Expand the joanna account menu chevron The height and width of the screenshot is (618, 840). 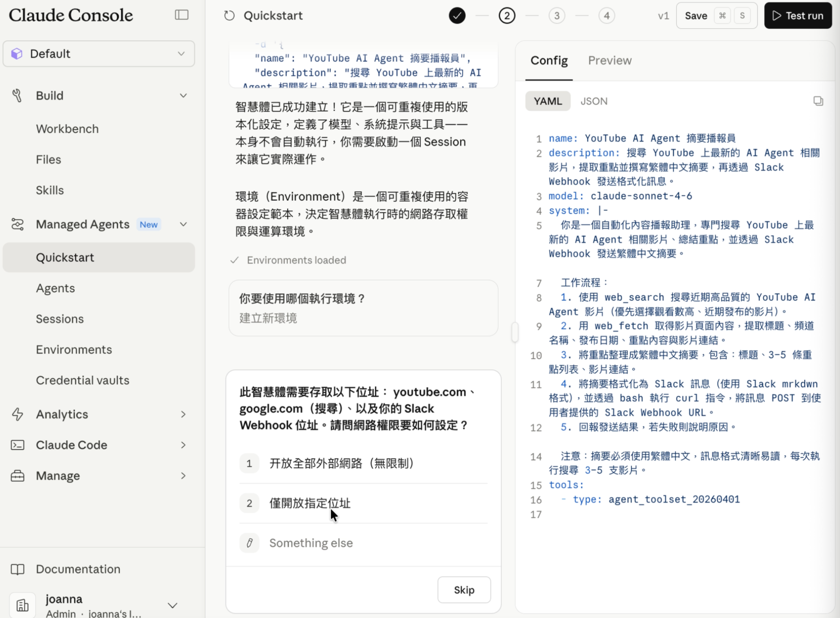[172, 605]
